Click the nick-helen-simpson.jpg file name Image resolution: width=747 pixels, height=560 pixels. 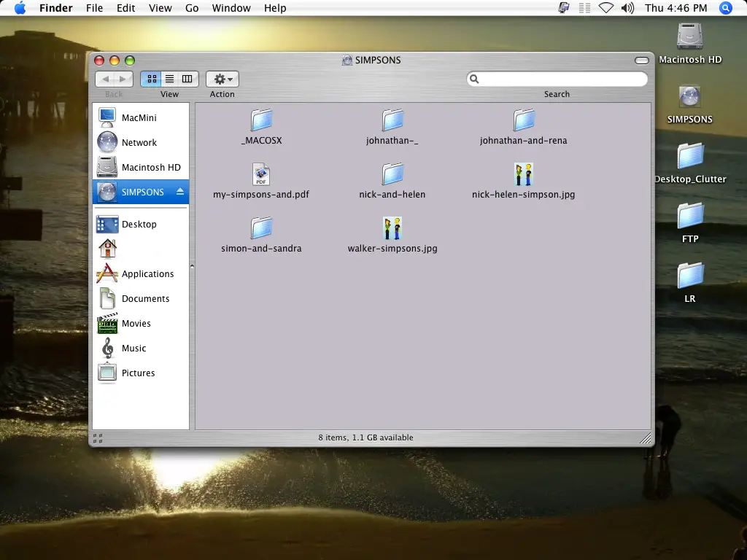click(x=524, y=194)
